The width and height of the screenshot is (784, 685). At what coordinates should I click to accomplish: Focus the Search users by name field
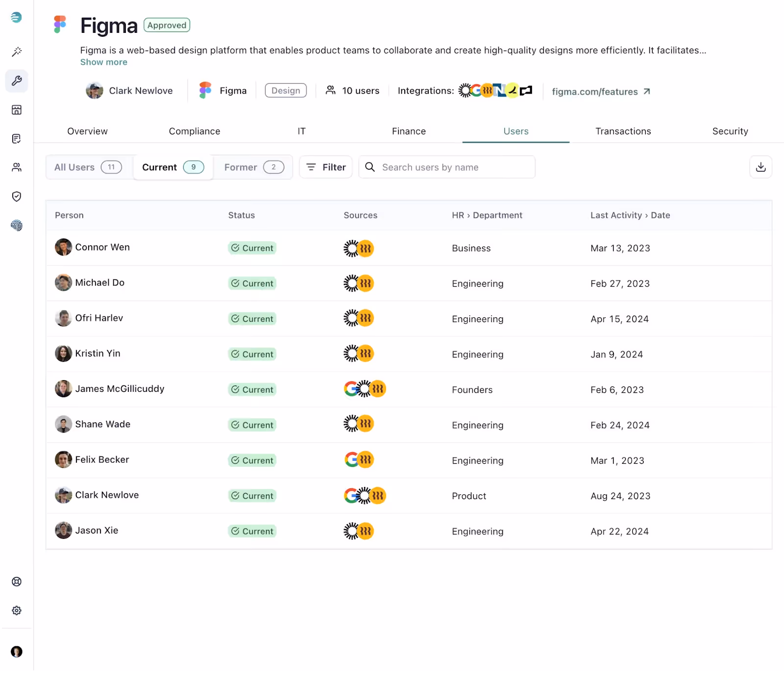point(447,167)
